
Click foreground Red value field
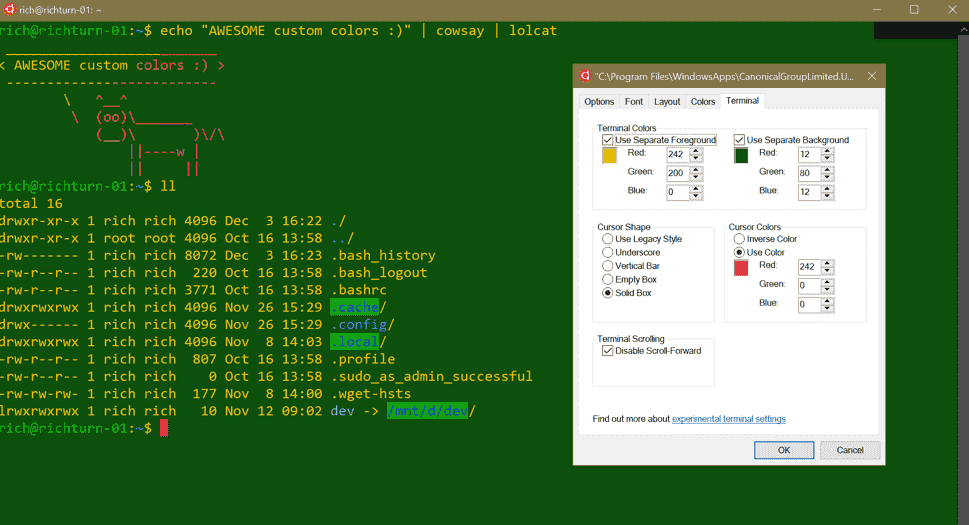click(678, 155)
